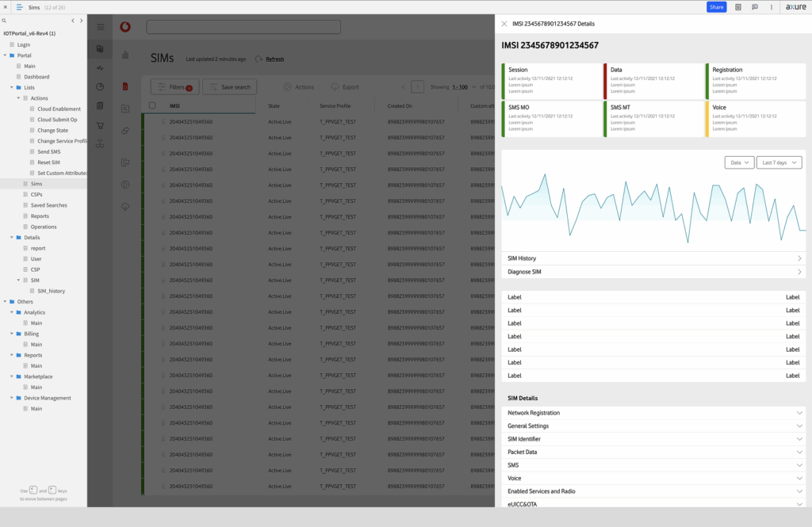Click the Registration status card
The image size is (812, 527).
pyautogui.click(x=755, y=80)
